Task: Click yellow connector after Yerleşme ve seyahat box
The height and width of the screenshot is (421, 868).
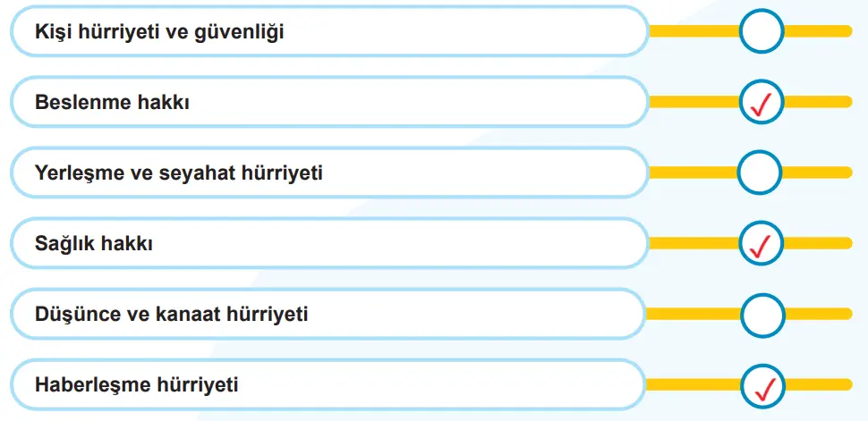Action: (x=691, y=173)
